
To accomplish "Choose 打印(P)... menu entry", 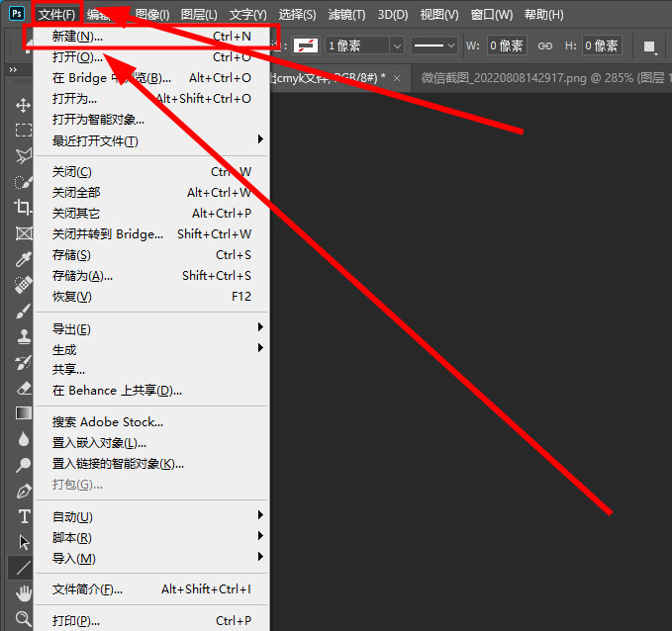I will click(150, 621).
